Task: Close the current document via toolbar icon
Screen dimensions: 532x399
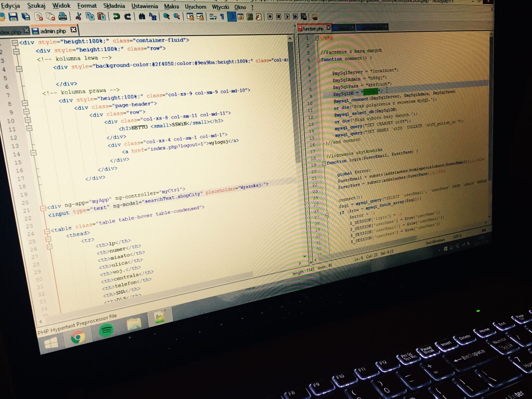Action: click(x=39, y=16)
